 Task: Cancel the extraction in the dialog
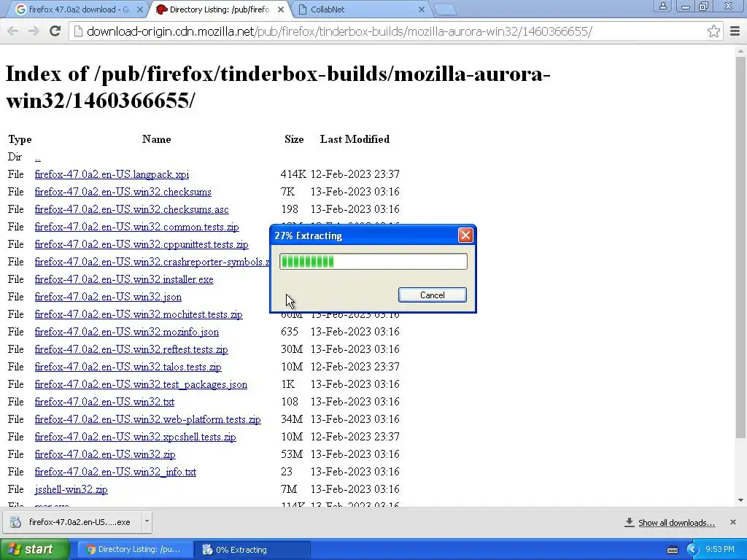[x=432, y=295]
